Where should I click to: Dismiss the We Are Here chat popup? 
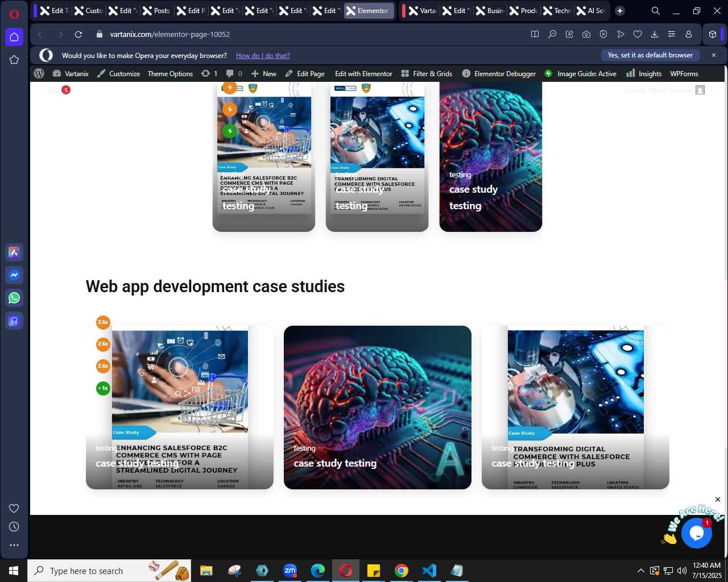[718, 500]
